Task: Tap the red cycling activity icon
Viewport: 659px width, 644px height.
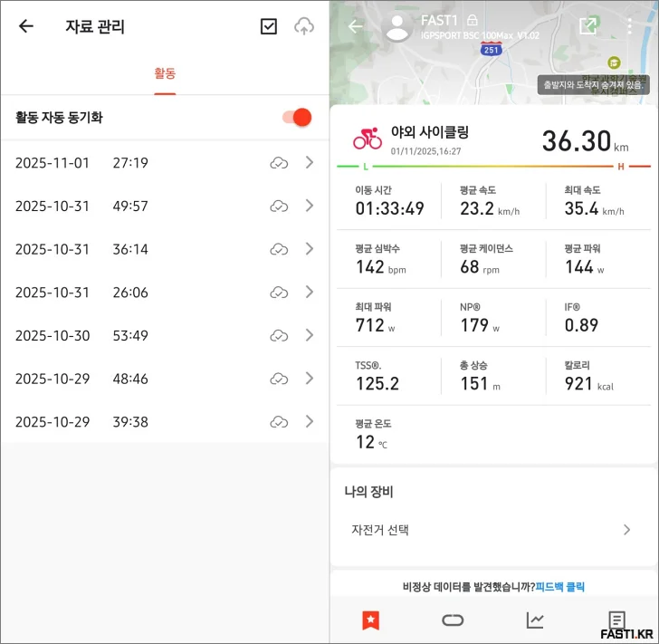Action: (368, 139)
